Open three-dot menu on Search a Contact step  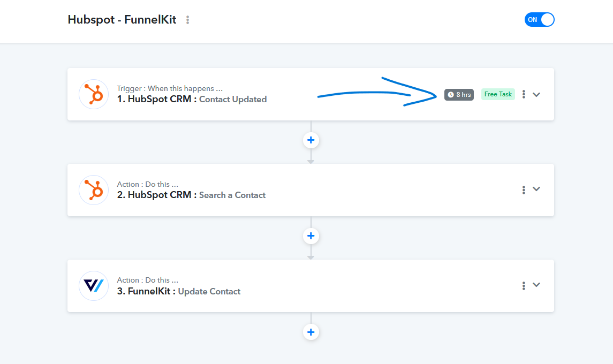pyautogui.click(x=524, y=190)
